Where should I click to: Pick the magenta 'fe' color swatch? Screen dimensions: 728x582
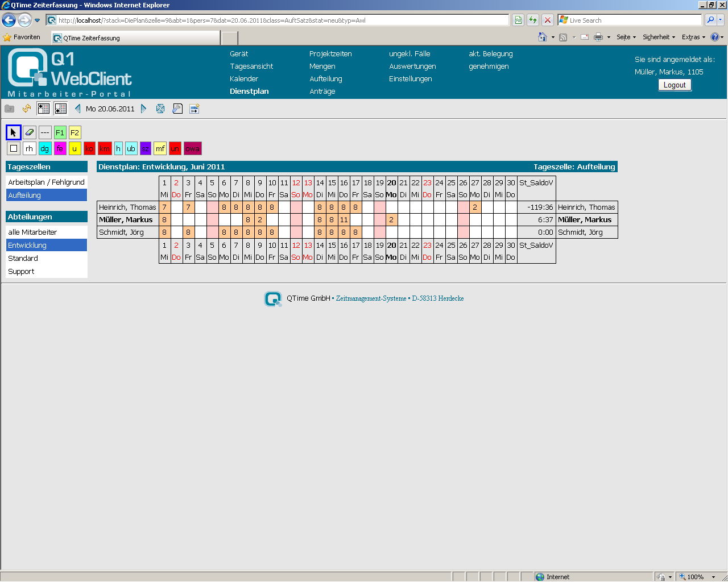[x=60, y=148]
